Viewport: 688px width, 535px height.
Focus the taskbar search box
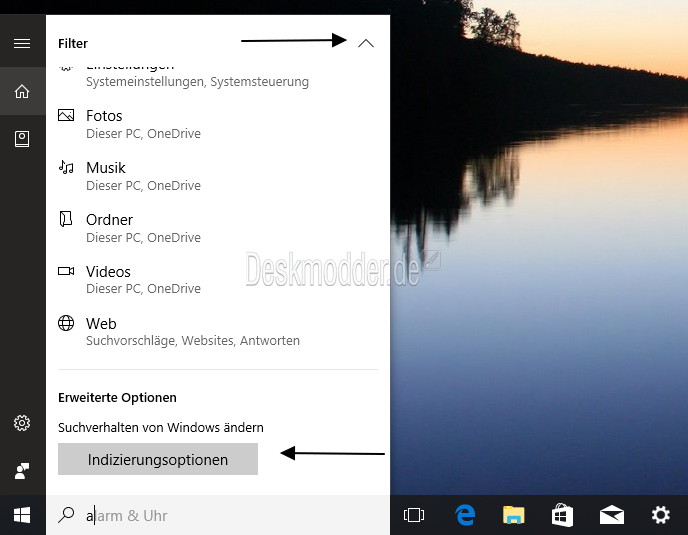[218, 515]
